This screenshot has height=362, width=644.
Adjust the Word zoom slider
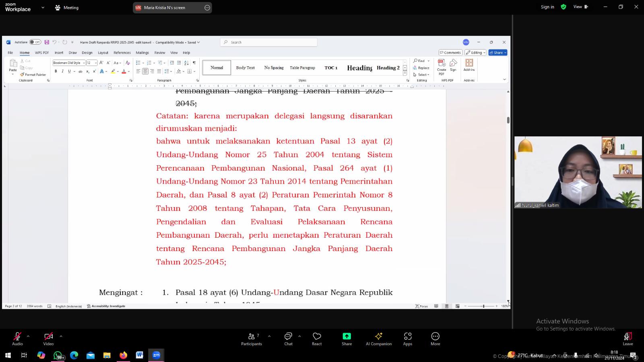(483, 306)
